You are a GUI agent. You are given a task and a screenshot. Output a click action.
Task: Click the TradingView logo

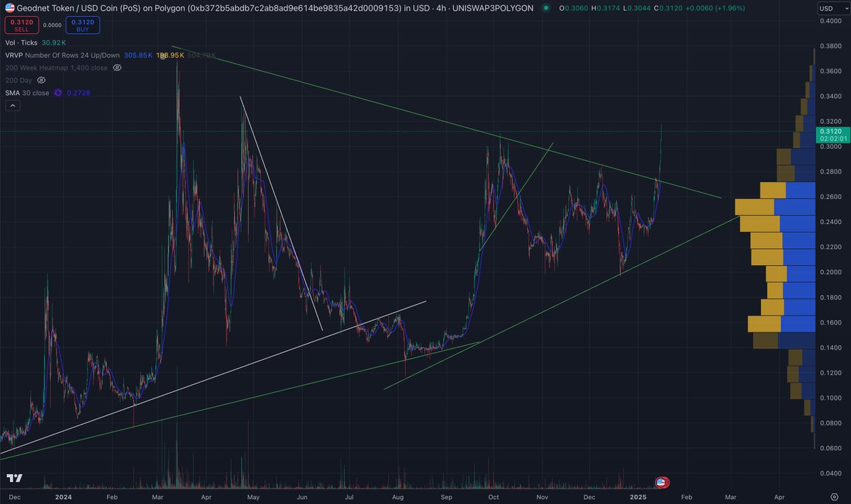(x=16, y=478)
